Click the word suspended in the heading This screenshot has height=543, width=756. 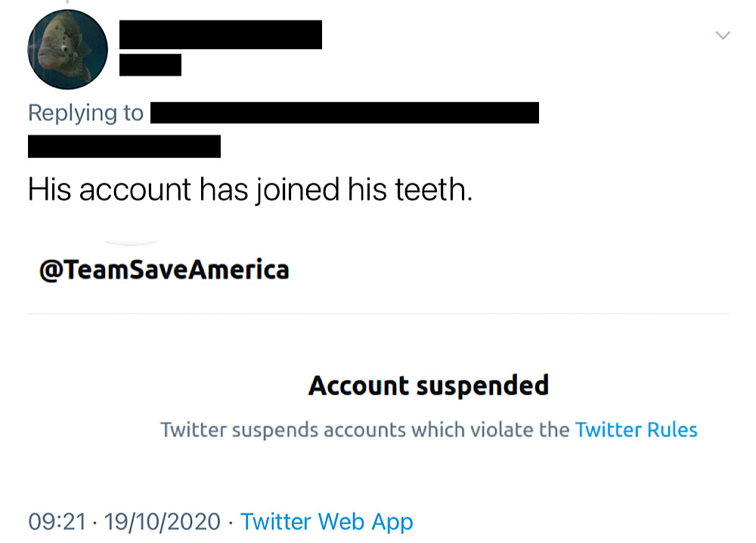pos(482,386)
